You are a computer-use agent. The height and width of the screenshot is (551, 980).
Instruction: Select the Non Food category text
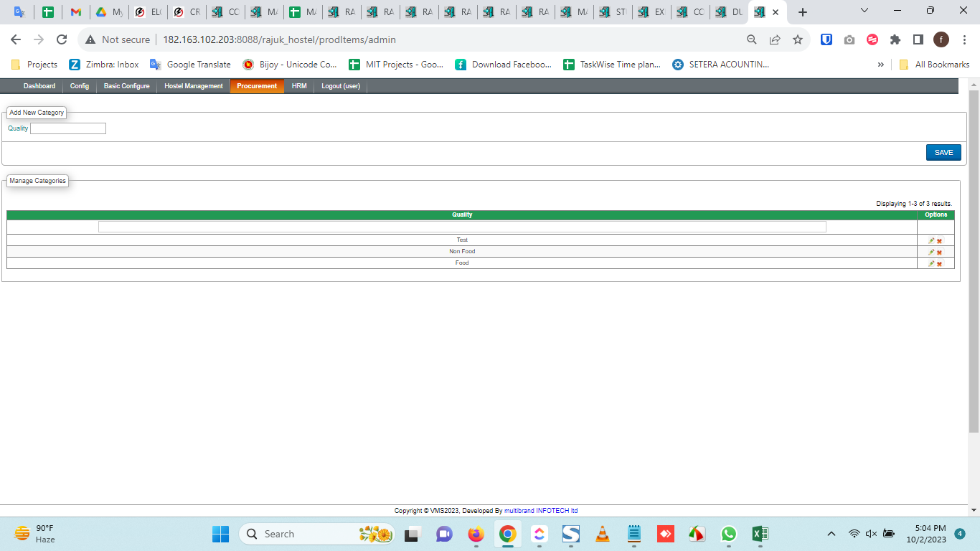[x=462, y=252]
